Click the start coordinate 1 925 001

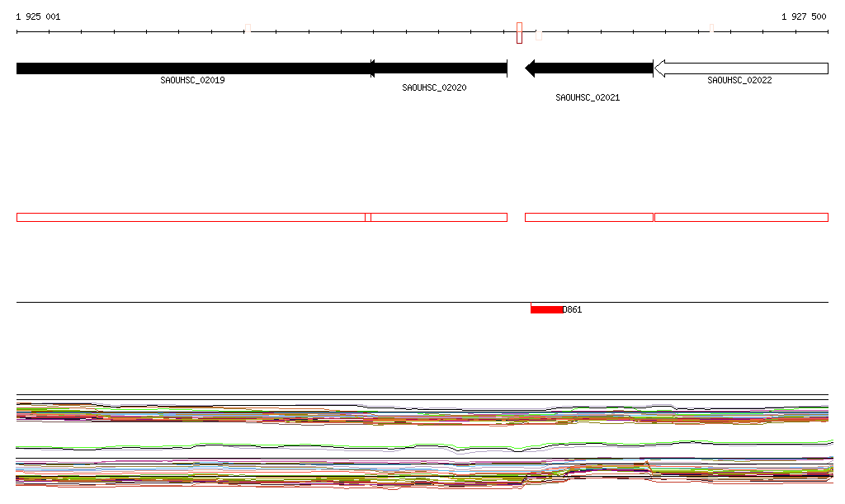pyautogui.click(x=38, y=16)
